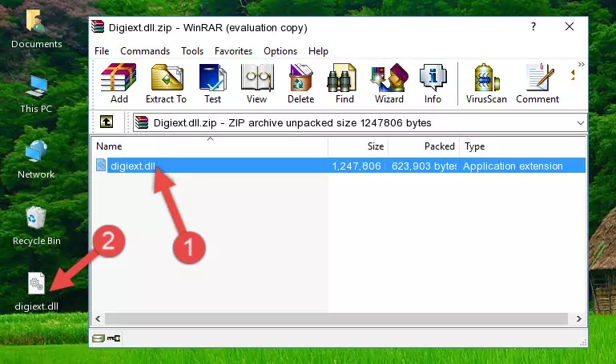Image resolution: width=616 pixels, height=364 pixels.
Task: Open the View toolbar button
Action: click(257, 83)
